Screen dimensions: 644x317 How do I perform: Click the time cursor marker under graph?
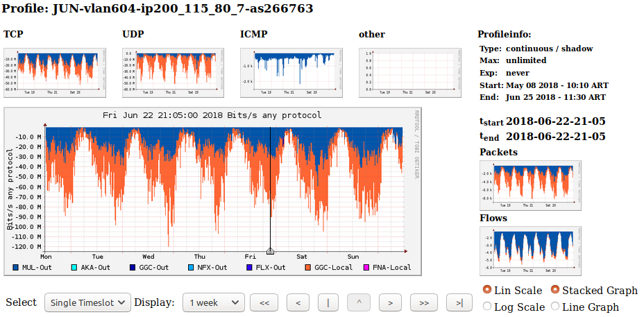pyautogui.click(x=270, y=251)
